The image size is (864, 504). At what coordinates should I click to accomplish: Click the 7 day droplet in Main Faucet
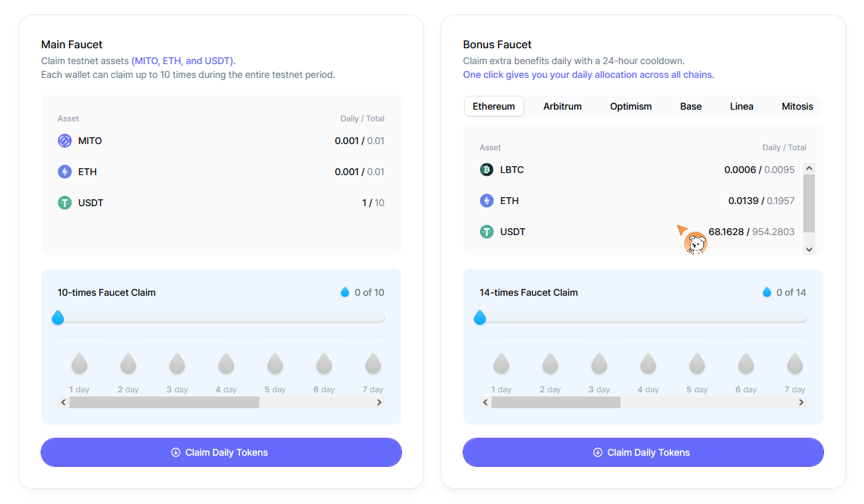pyautogui.click(x=373, y=363)
